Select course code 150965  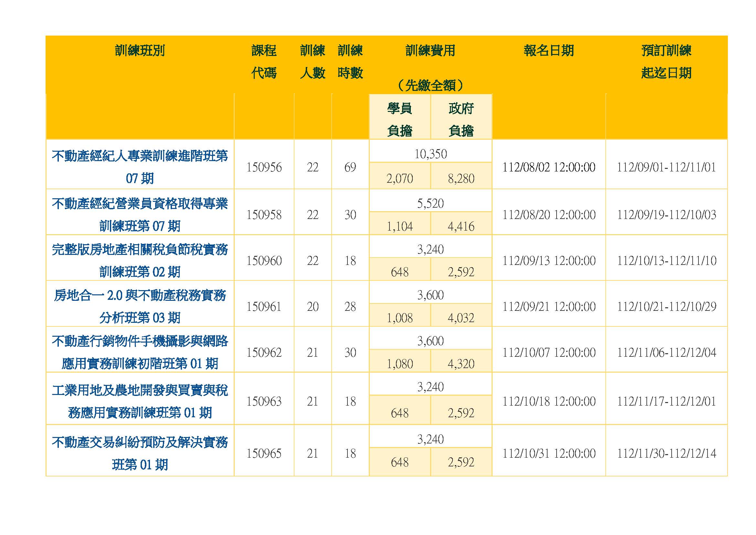(264, 453)
